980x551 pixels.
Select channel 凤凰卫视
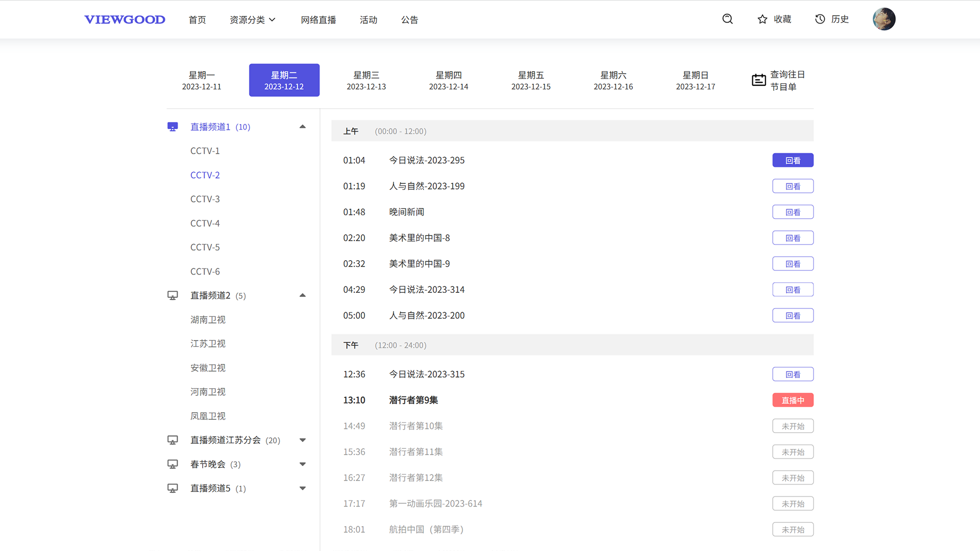click(208, 416)
